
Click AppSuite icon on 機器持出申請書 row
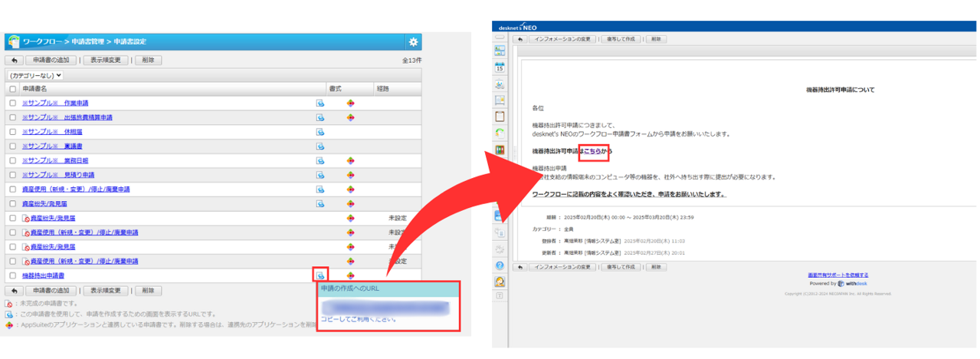(350, 275)
